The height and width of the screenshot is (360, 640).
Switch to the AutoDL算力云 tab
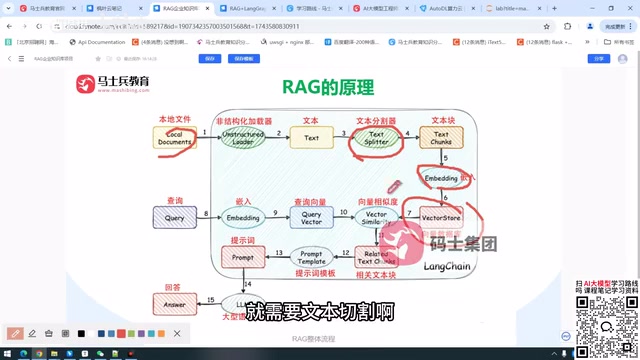point(447,8)
